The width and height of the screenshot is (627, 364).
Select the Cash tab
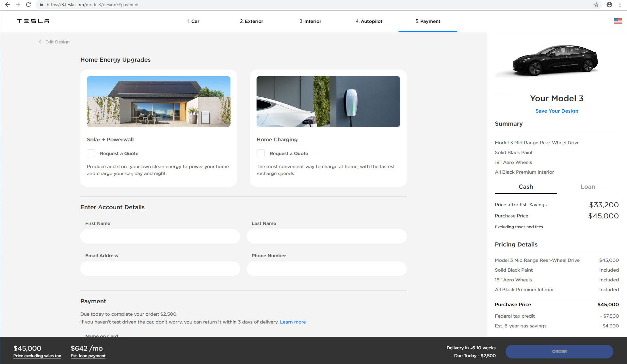(x=525, y=187)
